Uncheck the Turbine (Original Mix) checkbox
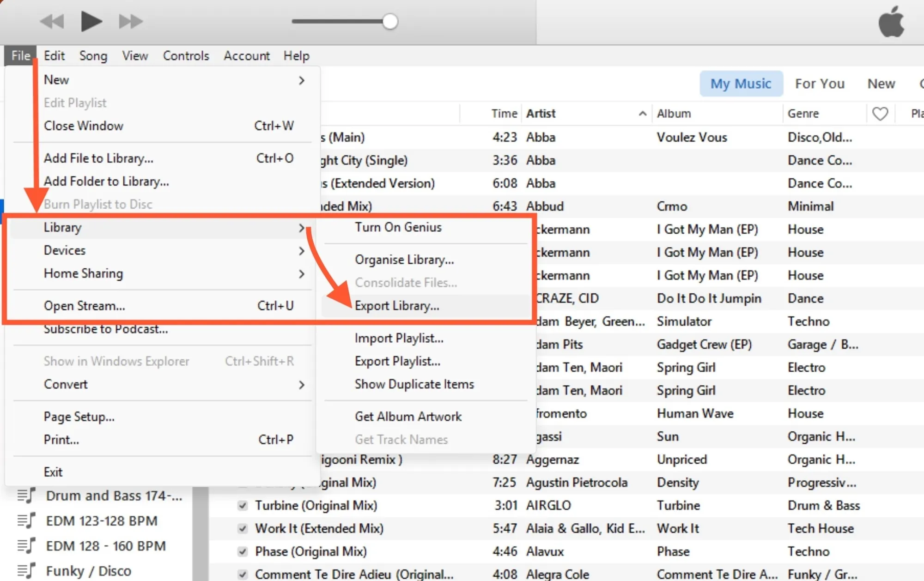Viewport: 924px width, 581px height. [243, 505]
